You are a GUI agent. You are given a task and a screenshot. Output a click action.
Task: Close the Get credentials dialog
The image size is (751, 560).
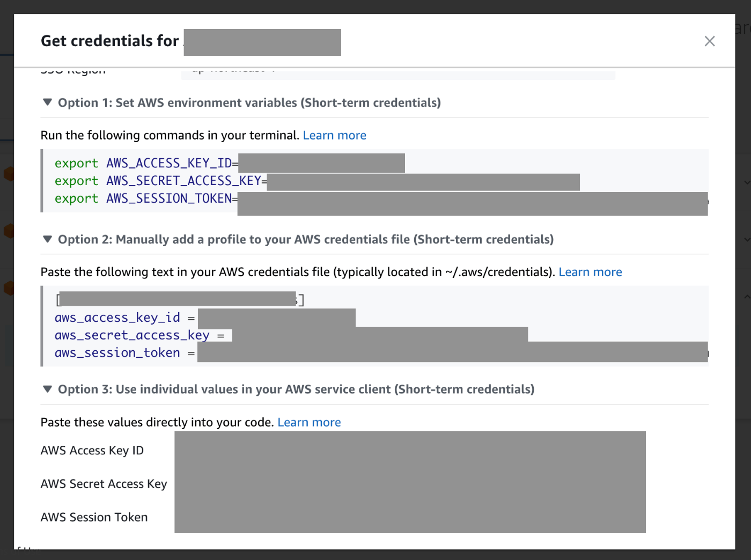709,41
